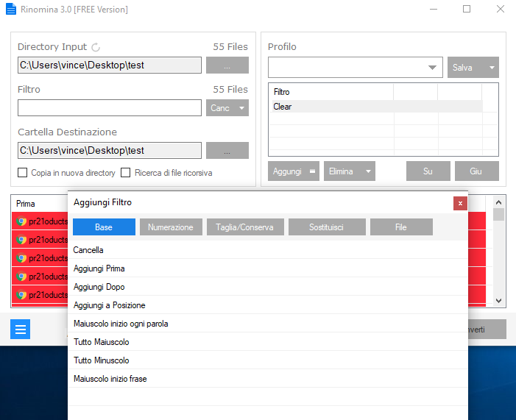Click the Chrome icon of the first file
Screen dimensions: 516x420
(x=21, y=221)
